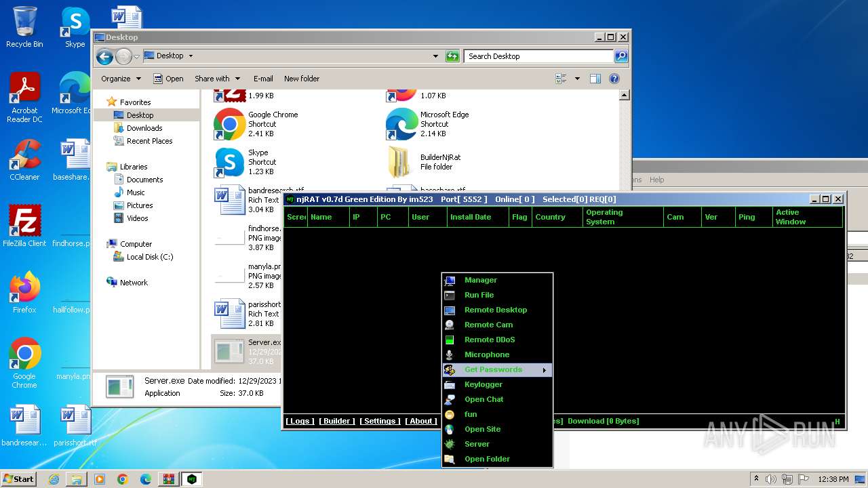Image resolution: width=868 pixels, height=488 pixels.
Task: Click the Internet Explorer taskbar icon
Action: point(54,479)
